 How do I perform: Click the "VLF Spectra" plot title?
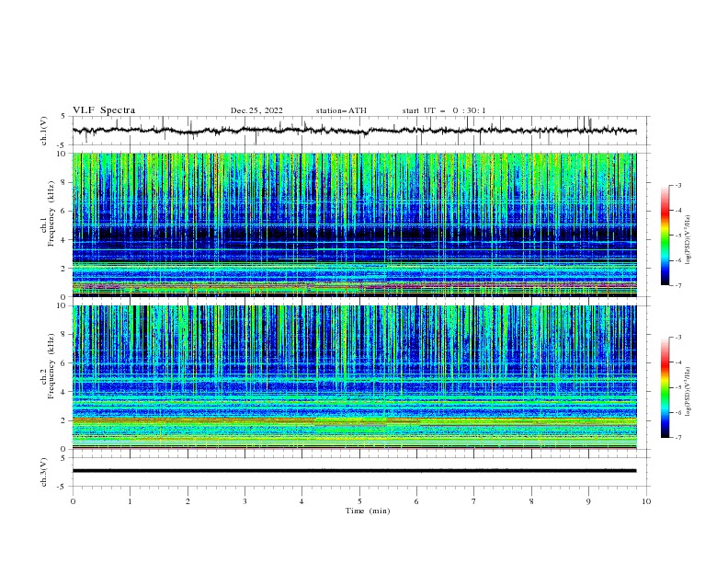(x=104, y=110)
